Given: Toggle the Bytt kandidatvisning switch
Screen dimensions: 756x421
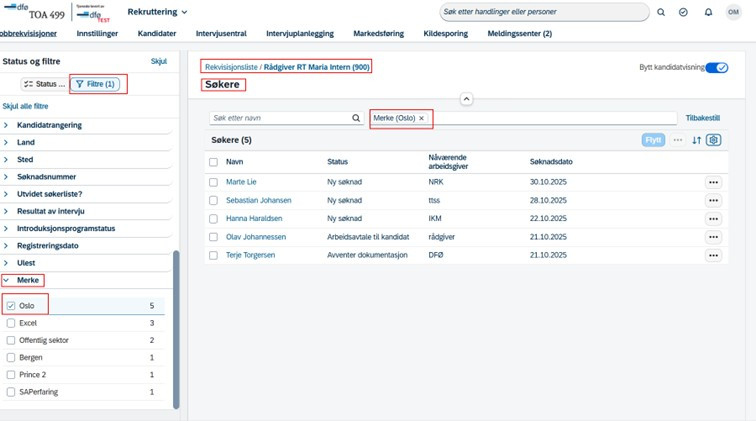Looking at the screenshot, I should point(716,68).
